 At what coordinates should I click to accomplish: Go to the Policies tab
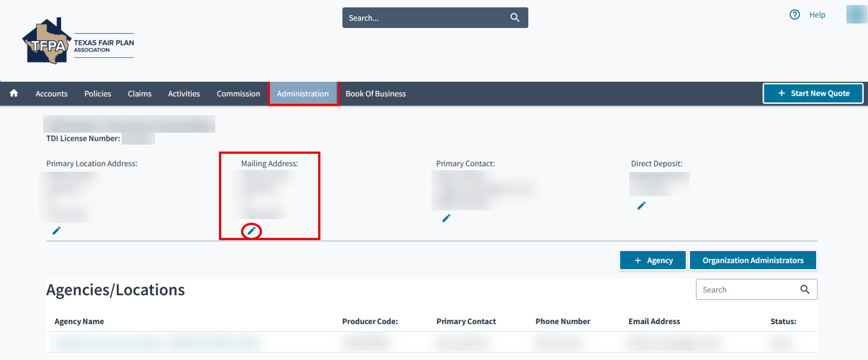point(98,94)
